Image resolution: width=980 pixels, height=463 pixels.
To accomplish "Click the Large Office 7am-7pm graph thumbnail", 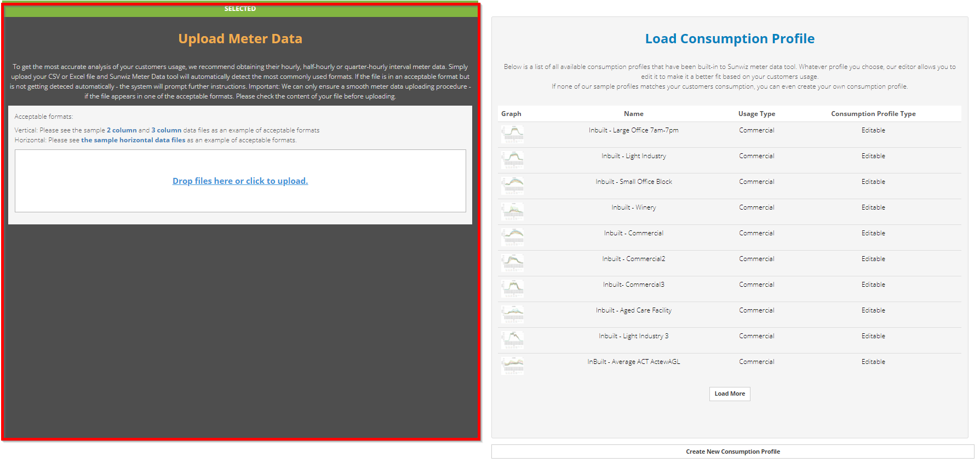I will [513, 134].
